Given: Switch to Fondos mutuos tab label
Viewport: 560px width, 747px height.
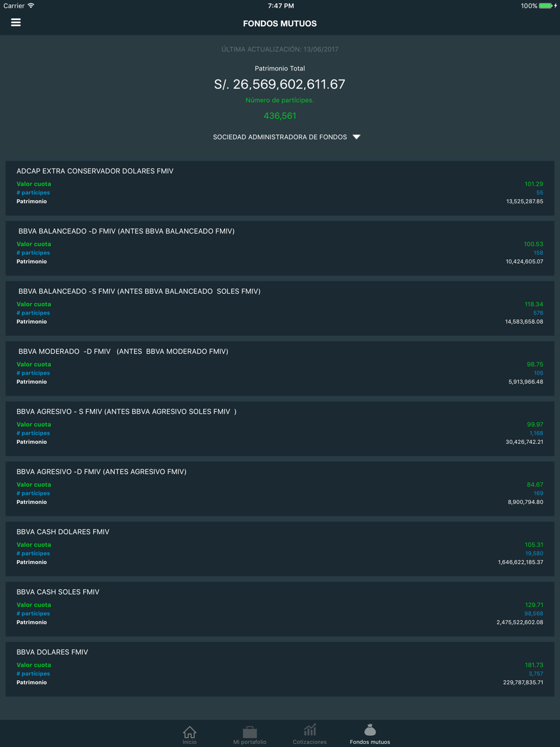Looking at the screenshot, I should [370, 742].
